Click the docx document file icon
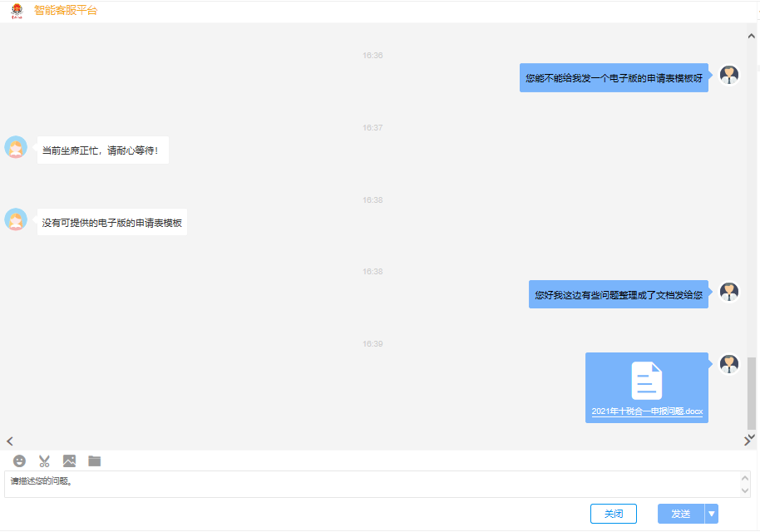Screen dimensions: 760x532 tap(647, 381)
